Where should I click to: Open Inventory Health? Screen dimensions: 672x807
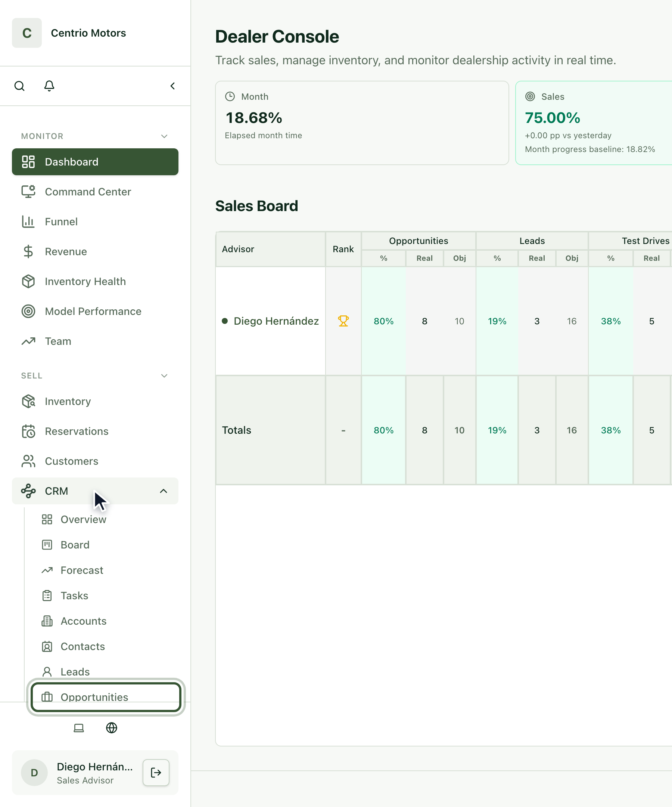point(95,281)
